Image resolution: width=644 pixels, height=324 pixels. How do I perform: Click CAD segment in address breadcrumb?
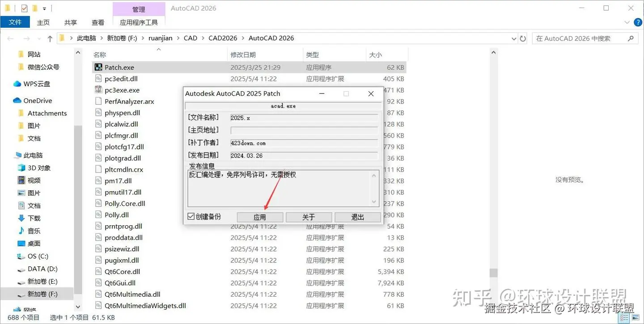click(x=191, y=38)
